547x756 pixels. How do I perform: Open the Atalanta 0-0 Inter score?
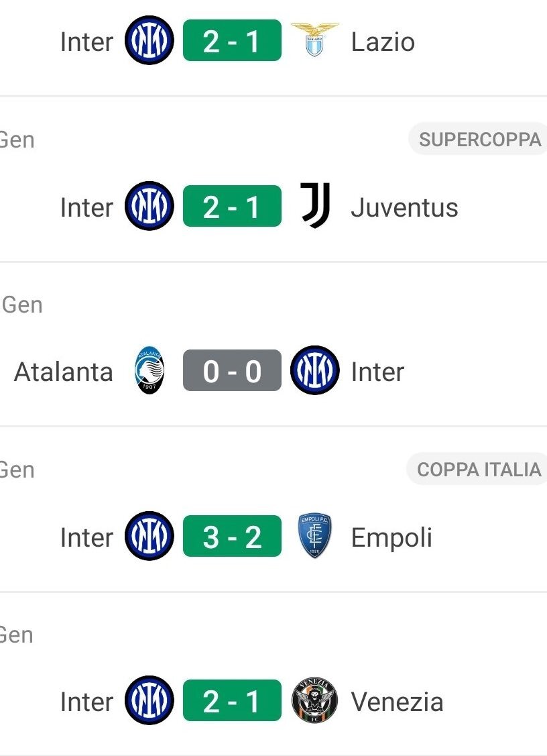tap(233, 370)
